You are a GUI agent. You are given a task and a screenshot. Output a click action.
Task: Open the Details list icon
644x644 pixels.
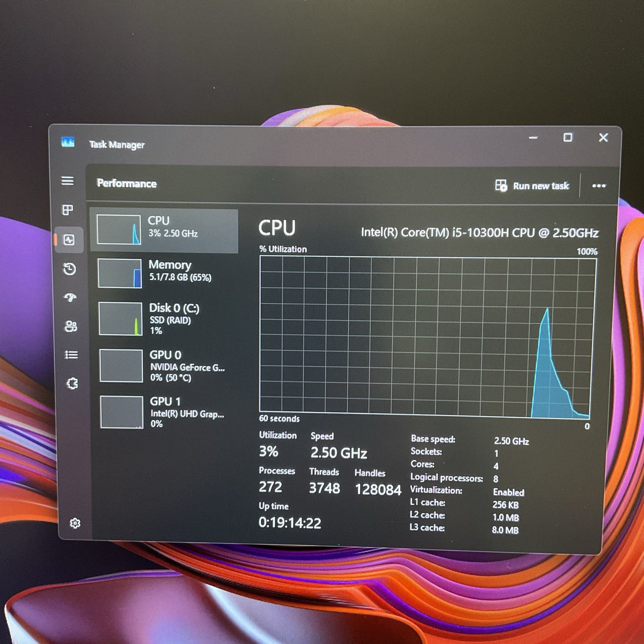72,355
